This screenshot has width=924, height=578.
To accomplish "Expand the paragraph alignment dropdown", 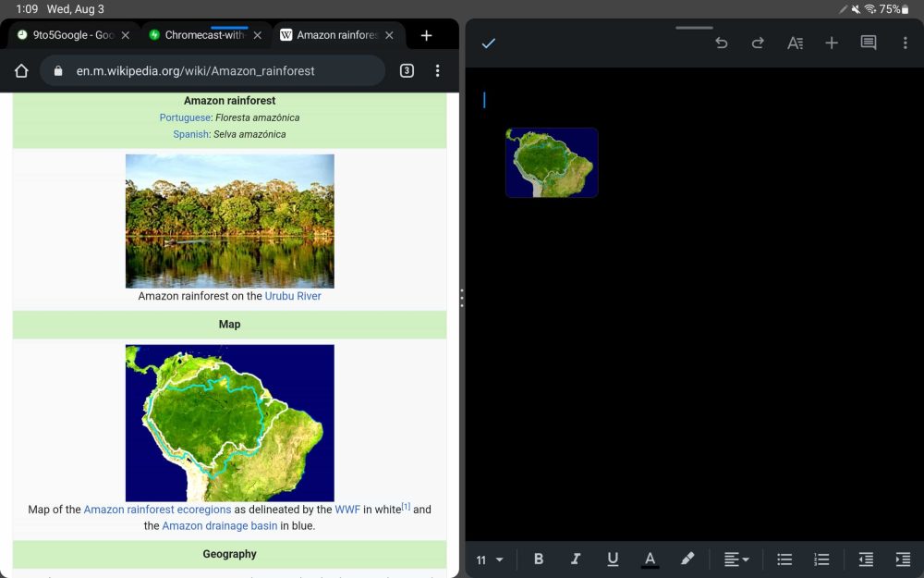I will pos(736,560).
